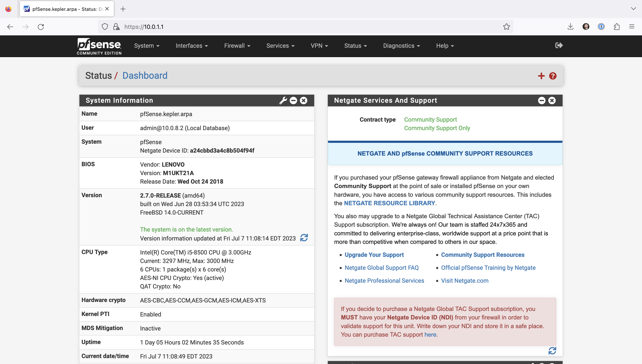Click the 'here' TAC support purchase link
Image resolution: width=642 pixels, height=364 pixels.
[x=430, y=334]
